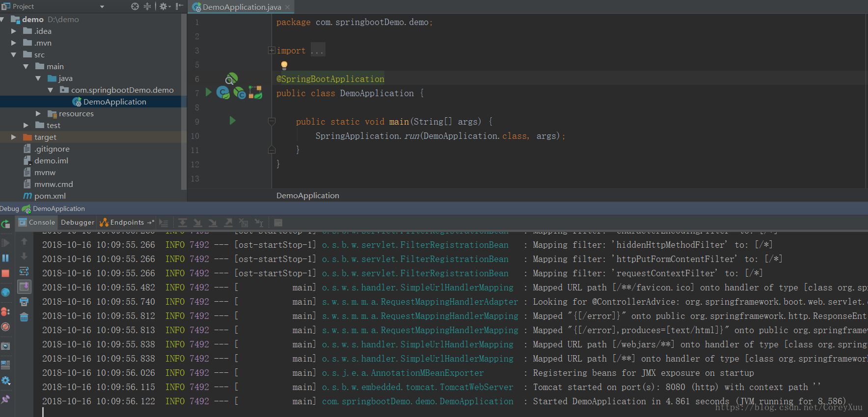Toggle Use Soft Wraps in console

coord(24,271)
